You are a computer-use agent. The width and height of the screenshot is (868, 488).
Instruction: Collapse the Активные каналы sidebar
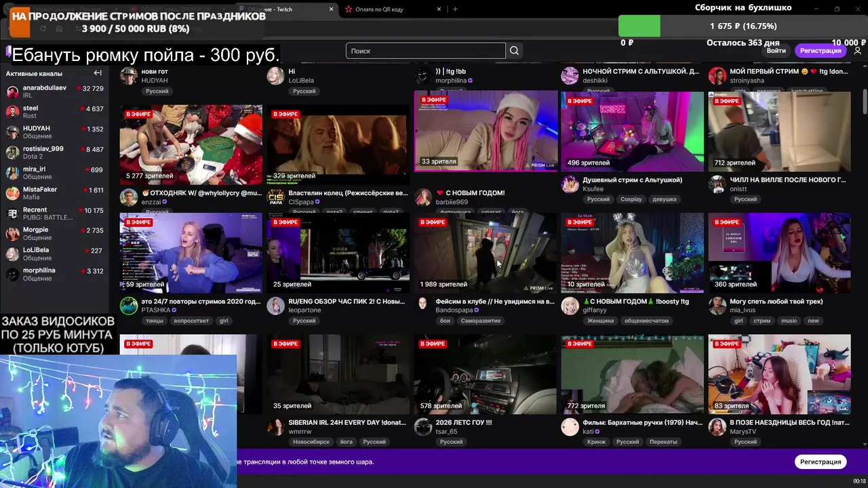coord(98,73)
